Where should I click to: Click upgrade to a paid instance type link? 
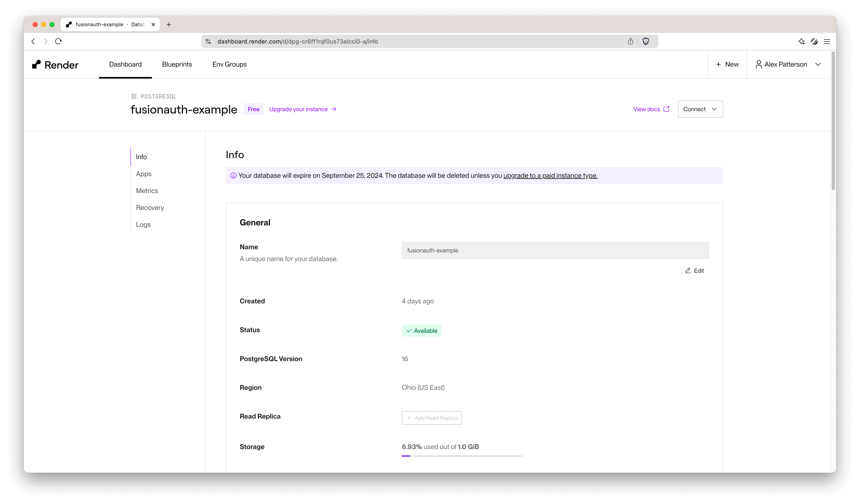pyautogui.click(x=550, y=176)
